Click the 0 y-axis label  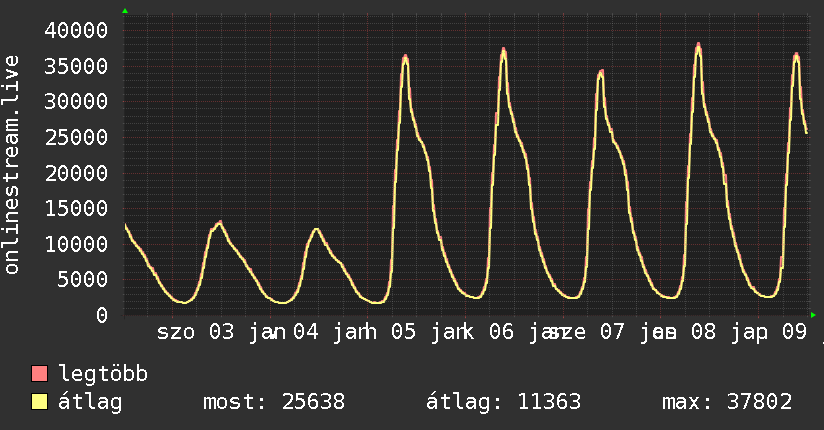click(102, 315)
